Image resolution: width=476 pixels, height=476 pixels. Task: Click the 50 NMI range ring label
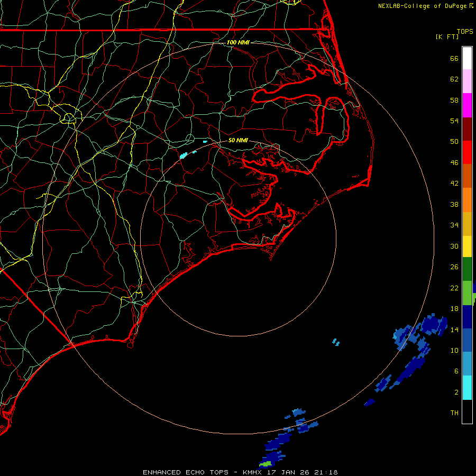pos(238,140)
